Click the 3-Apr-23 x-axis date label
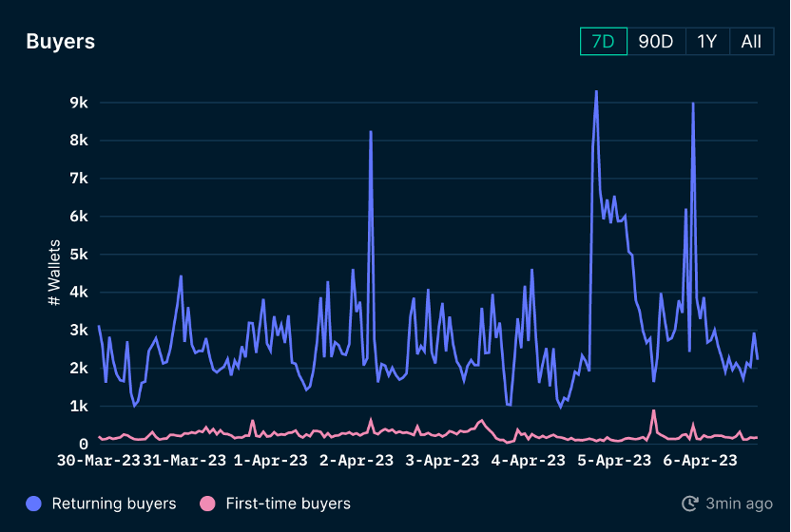This screenshot has height=532, width=791. (439, 461)
